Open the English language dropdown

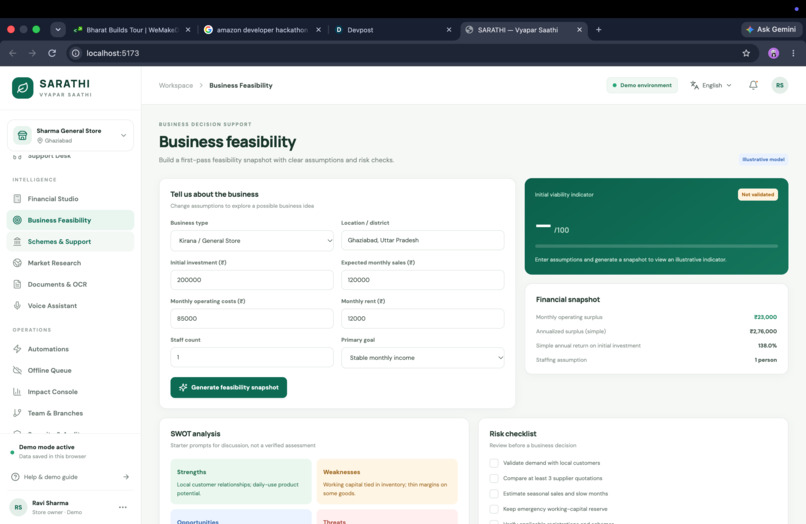tap(711, 85)
